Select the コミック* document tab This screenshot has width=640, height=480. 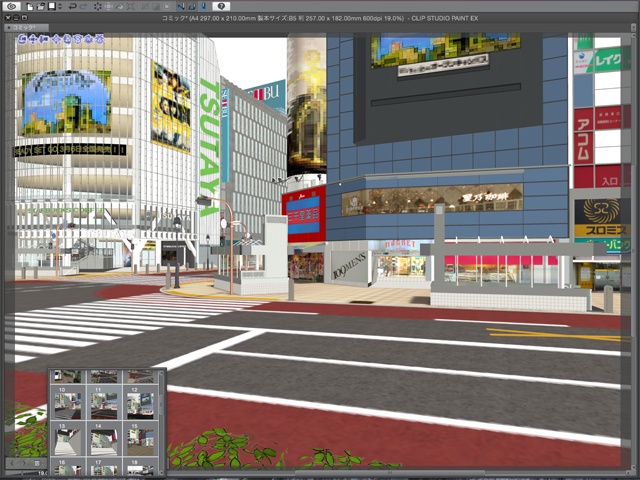27,27
